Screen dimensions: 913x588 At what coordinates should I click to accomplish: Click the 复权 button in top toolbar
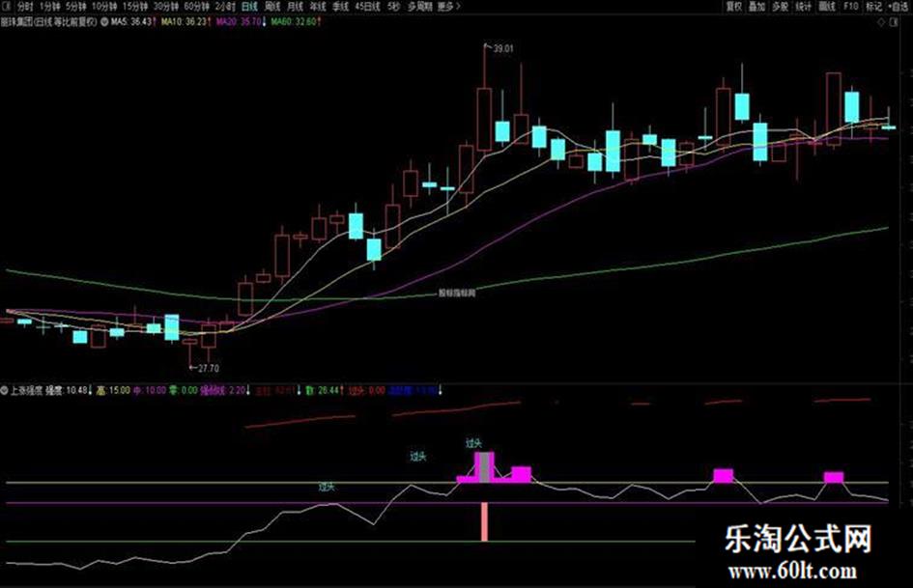(733, 7)
